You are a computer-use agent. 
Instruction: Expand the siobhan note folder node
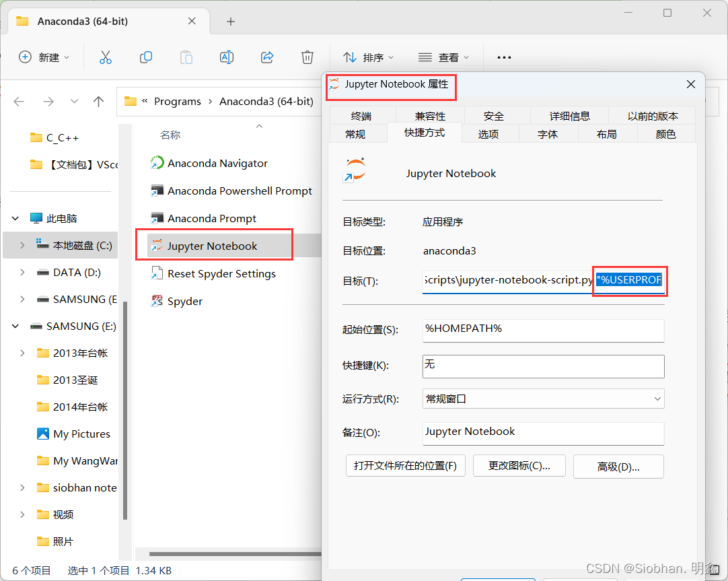tap(22, 487)
